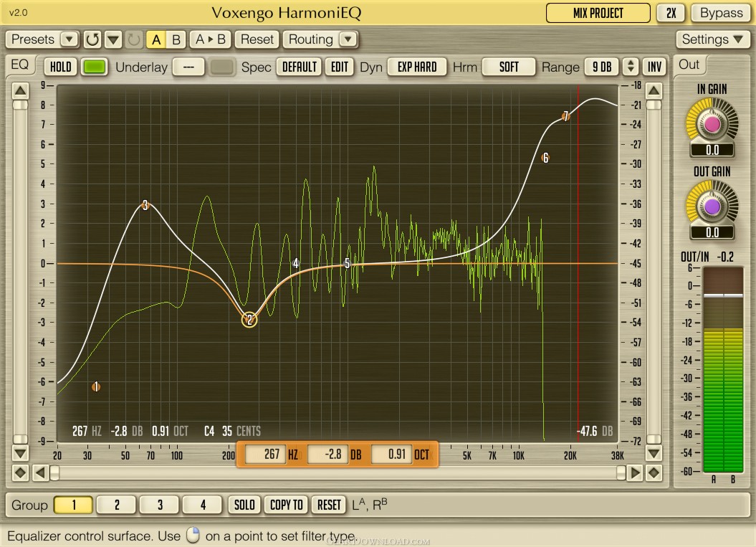Open the Settings menu
This screenshot has height=547, width=756.
[712, 39]
